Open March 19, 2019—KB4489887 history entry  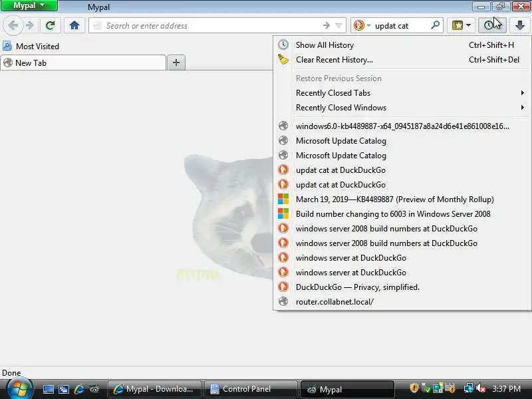[402, 199]
